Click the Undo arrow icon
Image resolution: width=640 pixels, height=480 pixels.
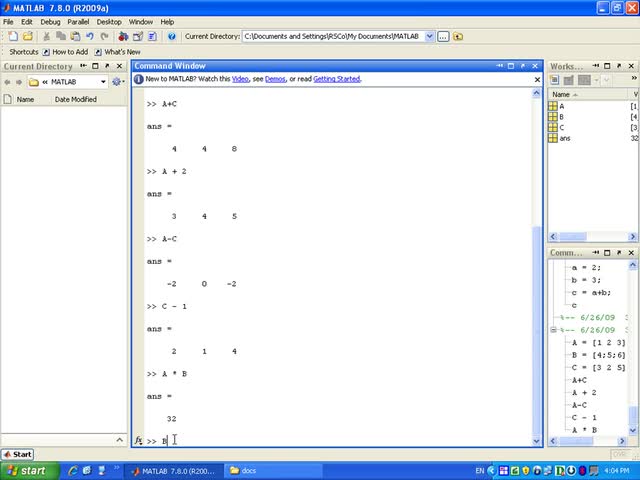click(90, 36)
